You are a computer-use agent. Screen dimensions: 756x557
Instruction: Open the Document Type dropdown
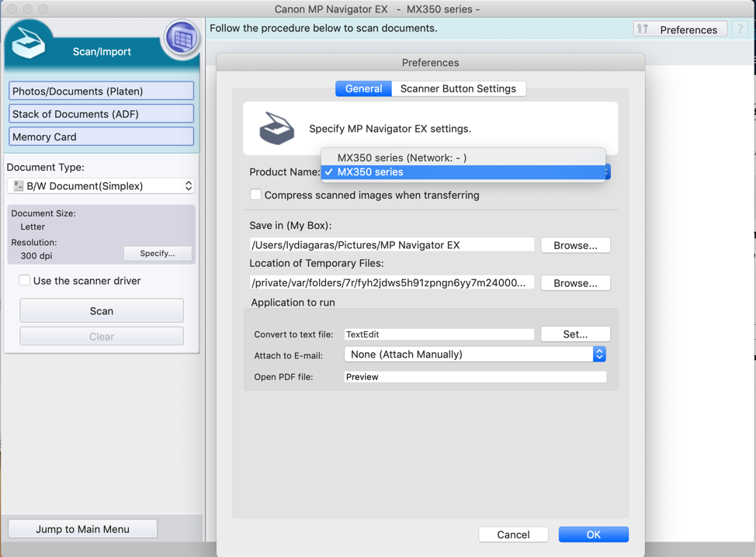(101, 185)
